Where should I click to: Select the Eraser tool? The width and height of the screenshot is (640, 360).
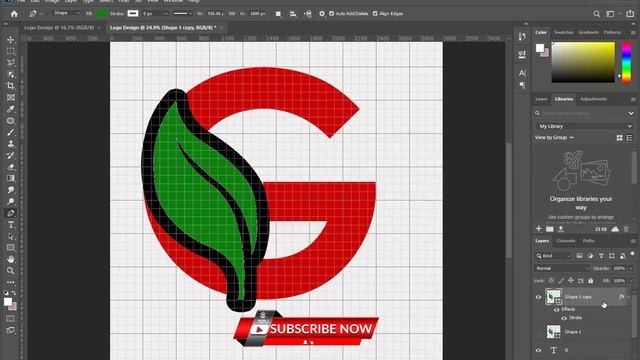pyautogui.click(x=11, y=167)
